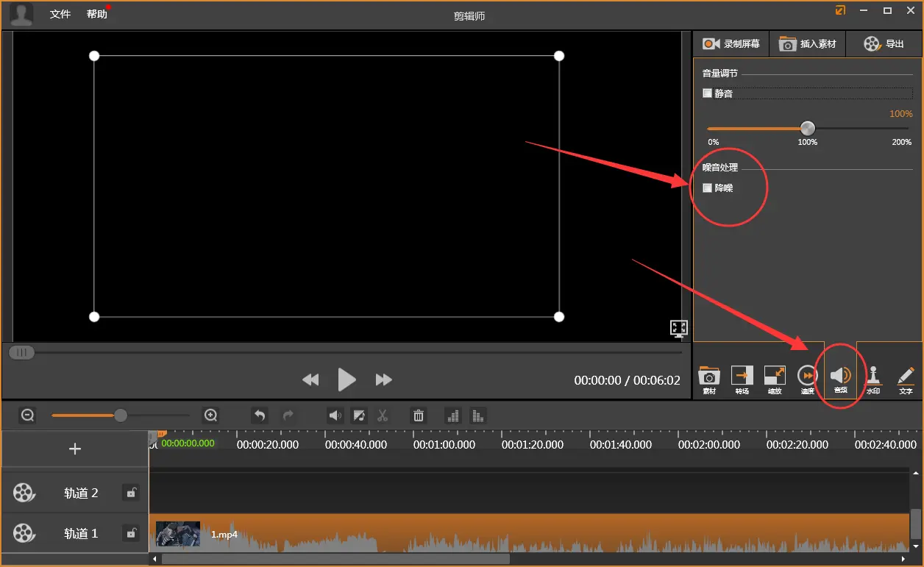Open the 缩放 zoom effect tool
The height and width of the screenshot is (567, 924).
[775, 379]
